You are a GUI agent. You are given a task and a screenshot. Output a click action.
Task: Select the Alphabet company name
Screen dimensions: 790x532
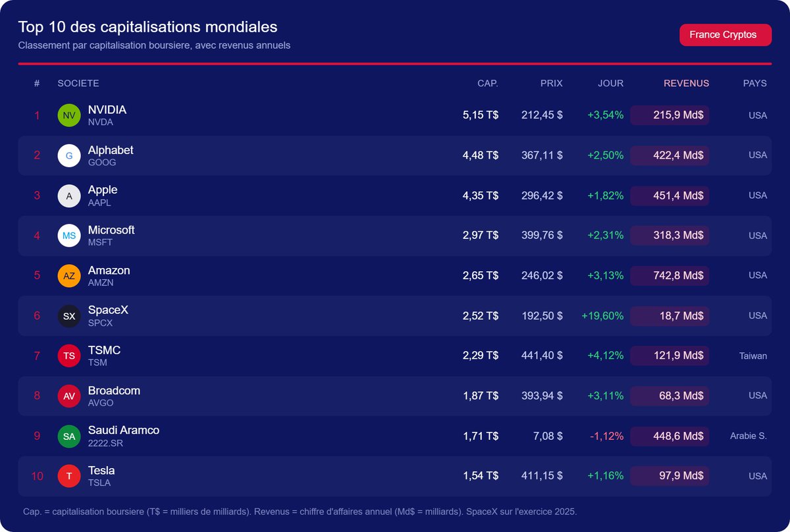click(x=111, y=150)
